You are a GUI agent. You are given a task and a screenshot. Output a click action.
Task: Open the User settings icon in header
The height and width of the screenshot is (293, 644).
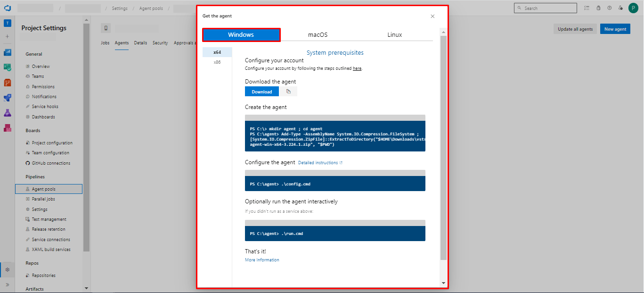coord(621,8)
